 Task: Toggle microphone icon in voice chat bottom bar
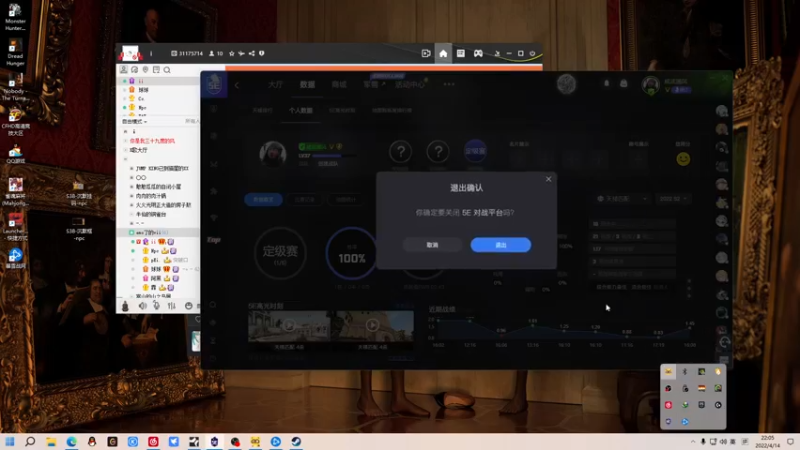[x=156, y=306]
